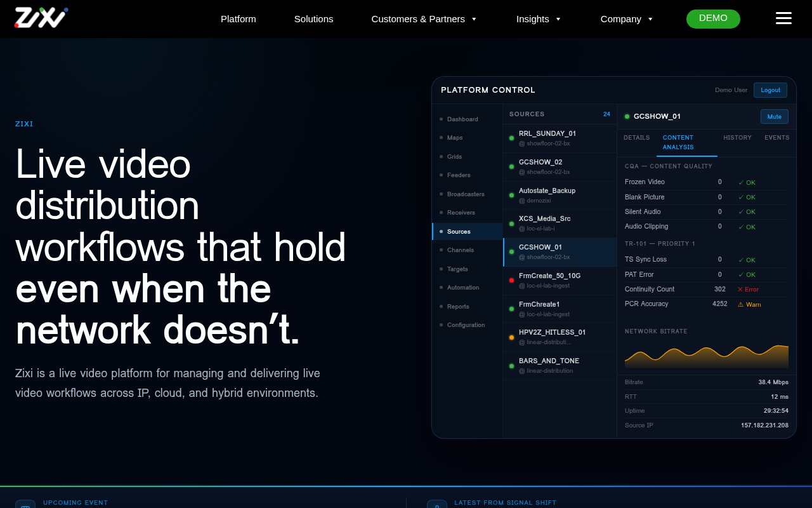Click the Latest From Signal Shift link
Viewport: 812px width, 508px height.
click(x=505, y=503)
